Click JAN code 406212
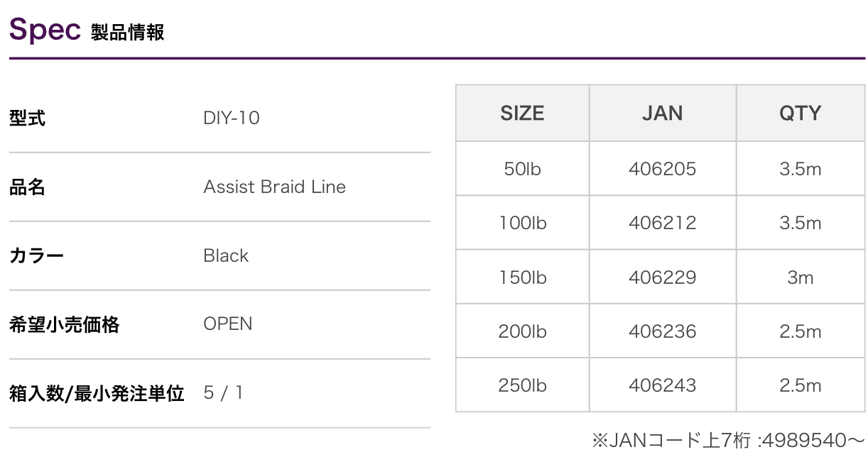The width and height of the screenshot is (868, 457). 662,223
